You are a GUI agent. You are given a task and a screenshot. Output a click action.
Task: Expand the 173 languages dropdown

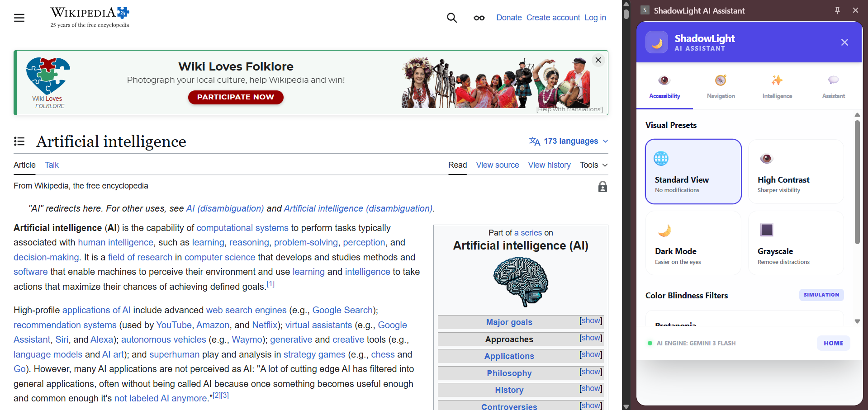pos(569,141)
